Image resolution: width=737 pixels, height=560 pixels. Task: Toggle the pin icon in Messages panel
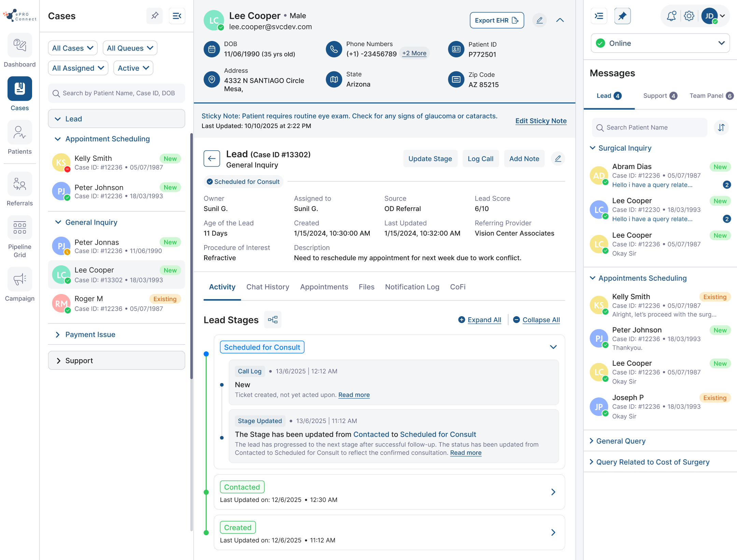pyautogui.click(x=622, y=16)
